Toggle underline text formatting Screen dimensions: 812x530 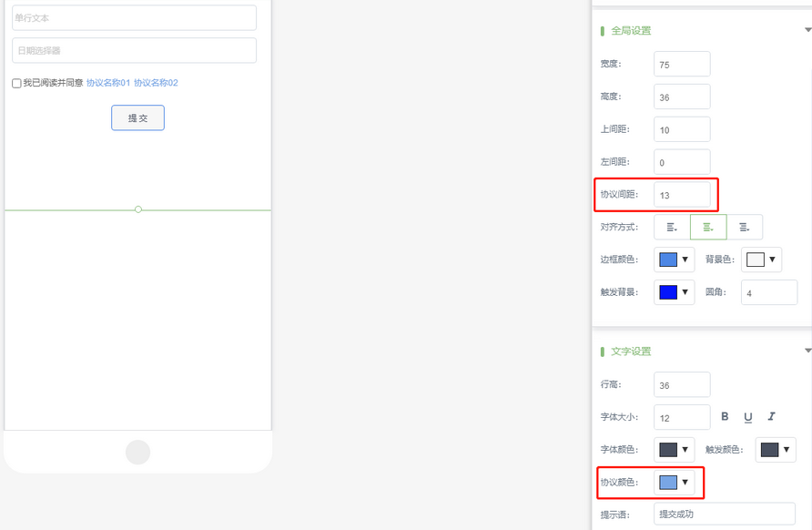pos(748,417)
